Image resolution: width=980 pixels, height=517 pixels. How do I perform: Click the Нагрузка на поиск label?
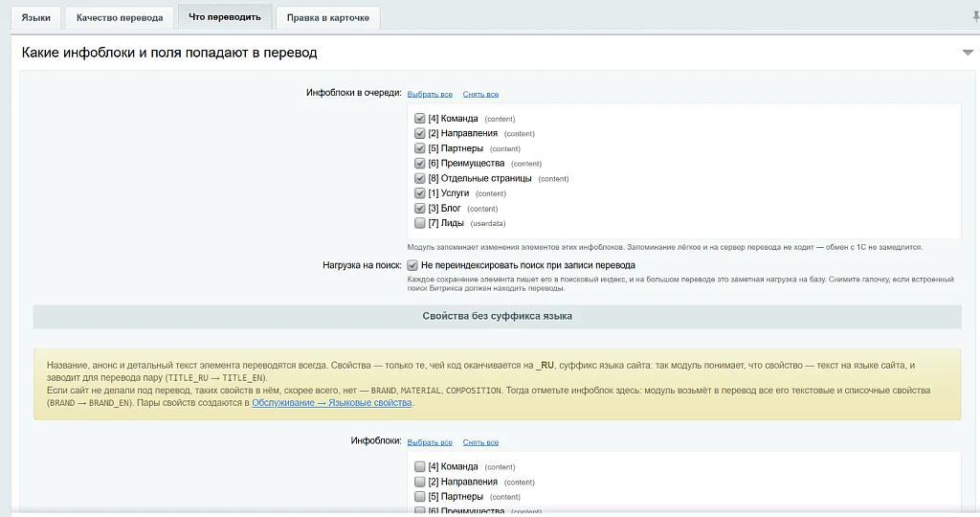tap(362, 265)
